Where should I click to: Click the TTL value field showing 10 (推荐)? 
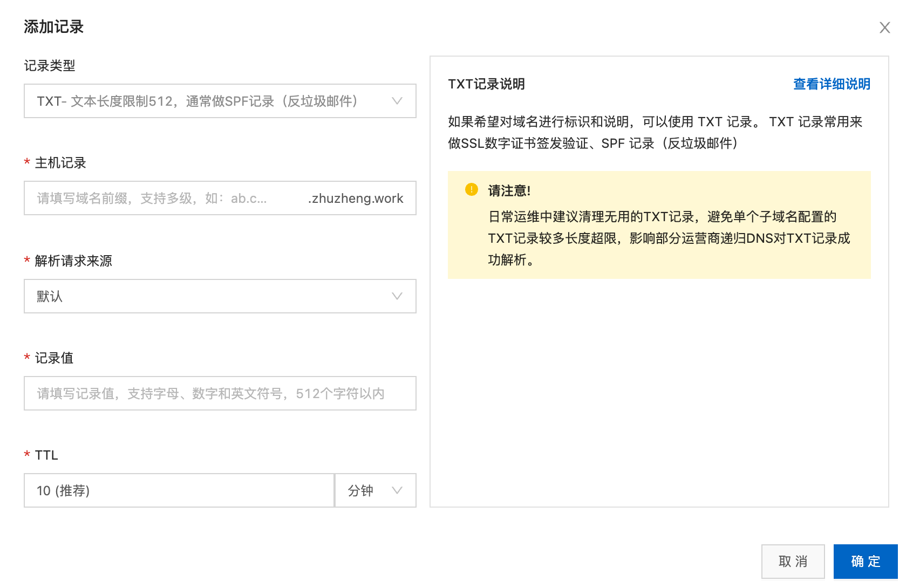[x=179, y=490]
